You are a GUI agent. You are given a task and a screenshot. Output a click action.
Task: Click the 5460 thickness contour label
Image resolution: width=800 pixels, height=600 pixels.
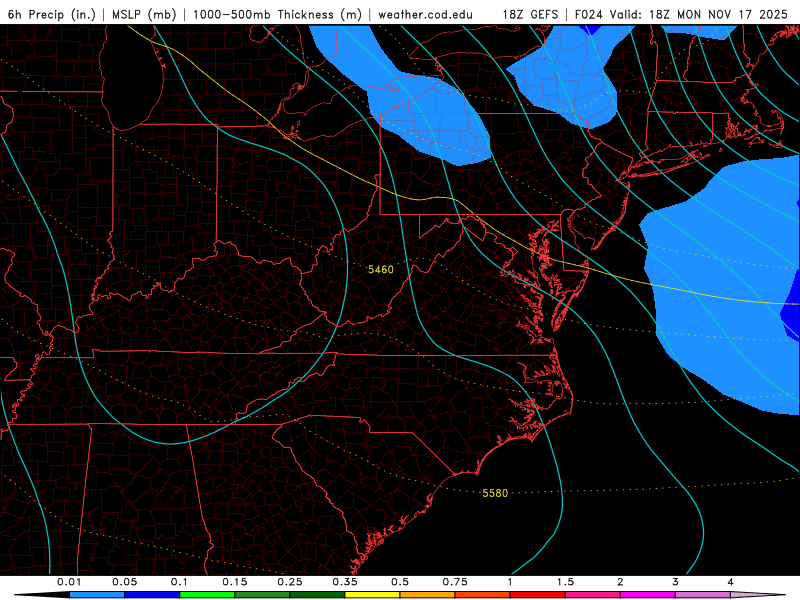[x=381, y=269]
